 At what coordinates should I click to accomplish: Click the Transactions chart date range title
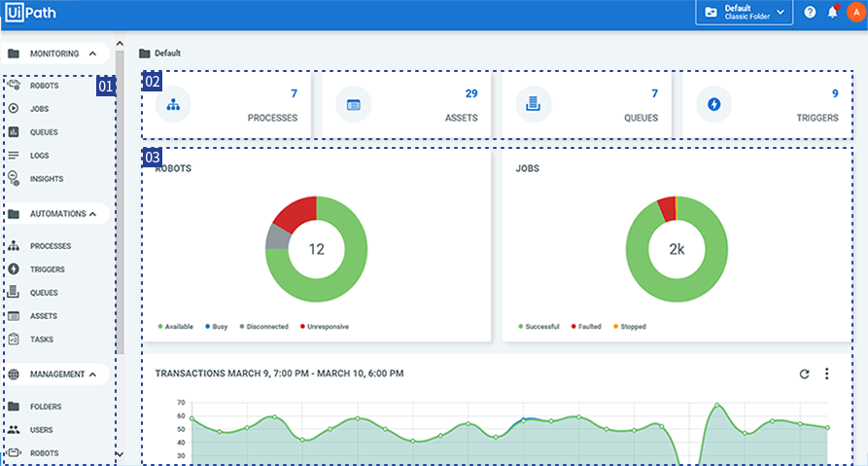pos(279,374)
